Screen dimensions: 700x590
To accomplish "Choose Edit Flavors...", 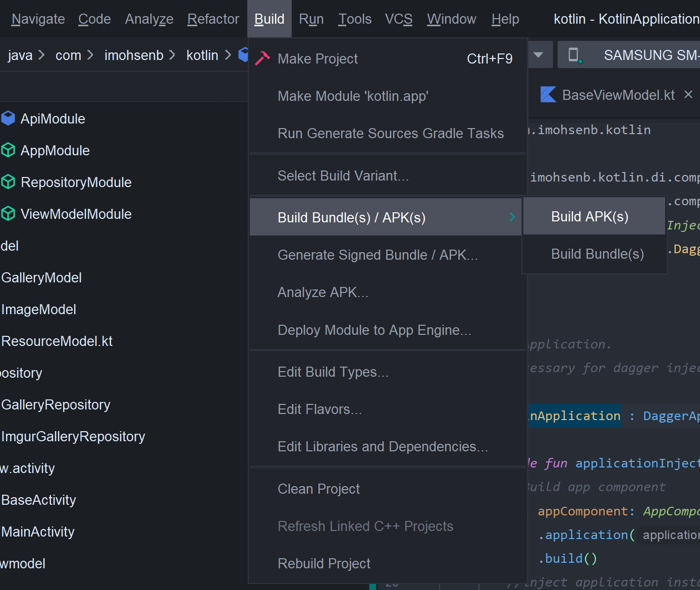I will pos(388,409).
